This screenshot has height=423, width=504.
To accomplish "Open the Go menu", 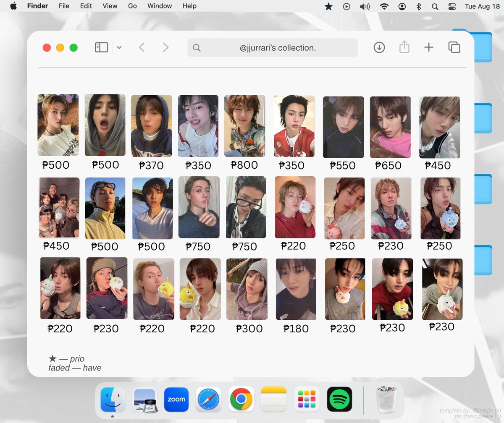I will [x=132, y=6].
